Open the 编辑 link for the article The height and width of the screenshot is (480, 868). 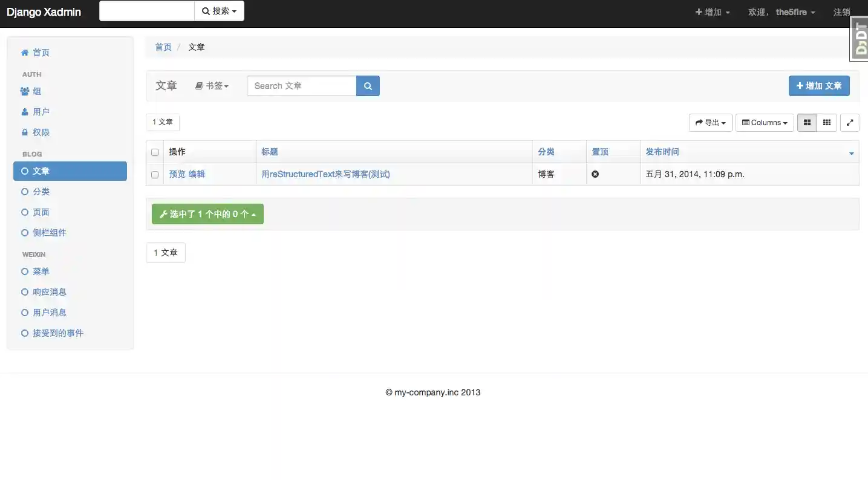(197, 174)
